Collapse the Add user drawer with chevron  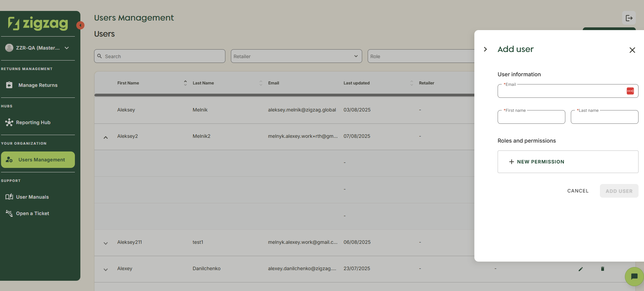click(x=485, y=49)
